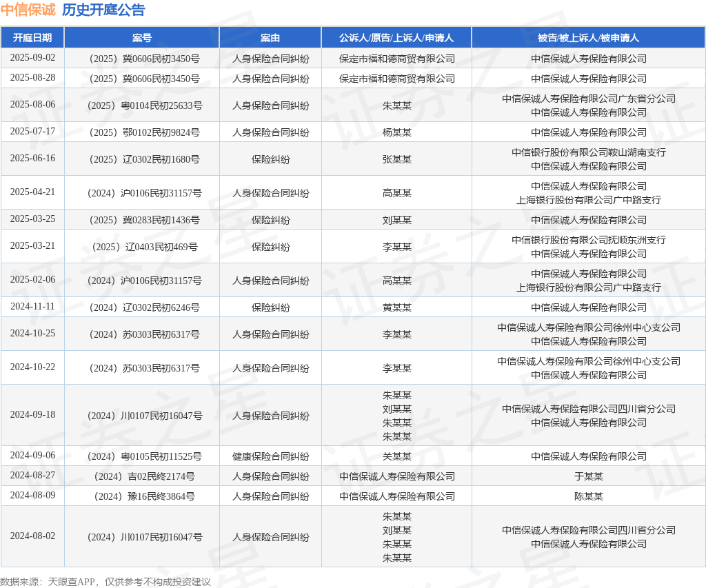
Task: Select the 公诉人/原告/上诉人/申请人 header
Action: coord(396,38)
